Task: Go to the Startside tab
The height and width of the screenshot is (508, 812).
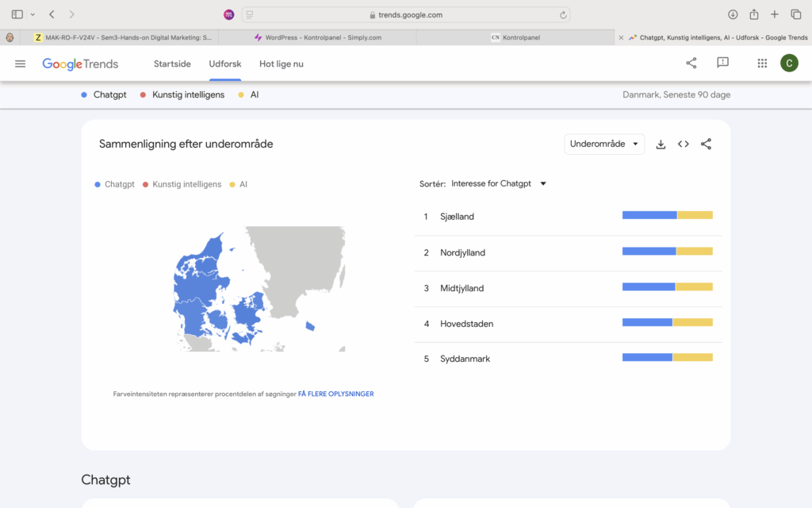Action: pos(173,63)
